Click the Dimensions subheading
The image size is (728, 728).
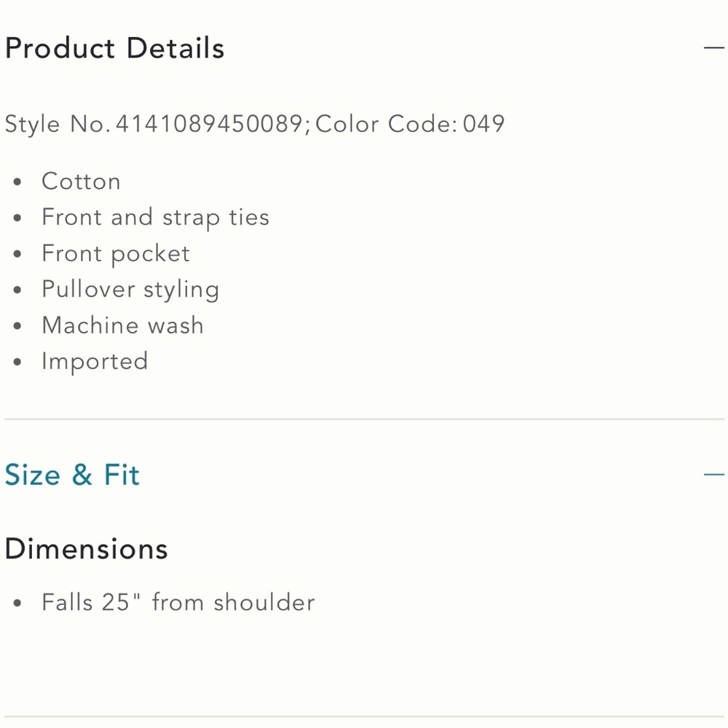tap(87, 549)
